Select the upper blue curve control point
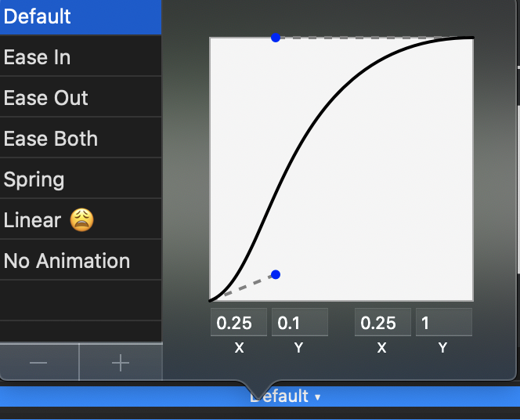The image size is (520, 420). click(276, 38)
